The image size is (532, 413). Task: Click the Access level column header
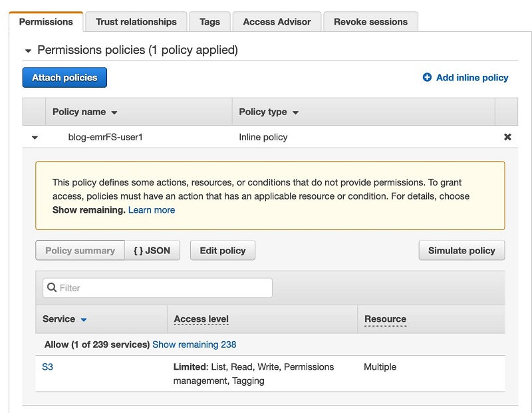click(201, 319)
